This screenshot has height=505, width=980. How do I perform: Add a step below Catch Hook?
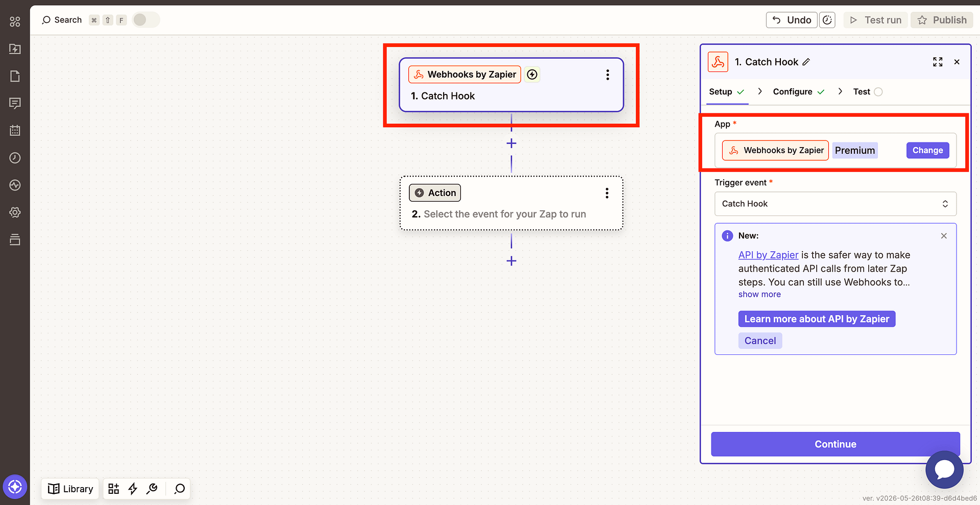(x=511, y=143)
